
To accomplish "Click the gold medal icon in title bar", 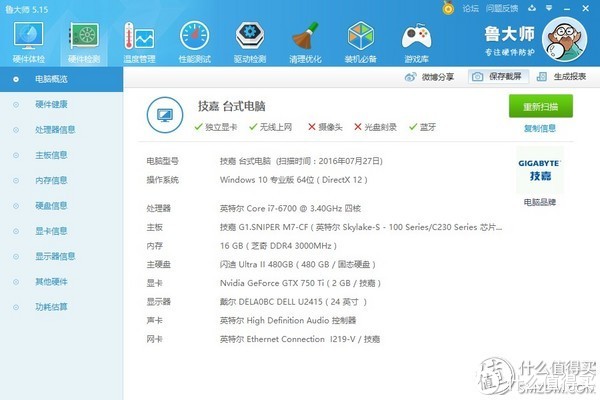I will [x=448, y=8].
